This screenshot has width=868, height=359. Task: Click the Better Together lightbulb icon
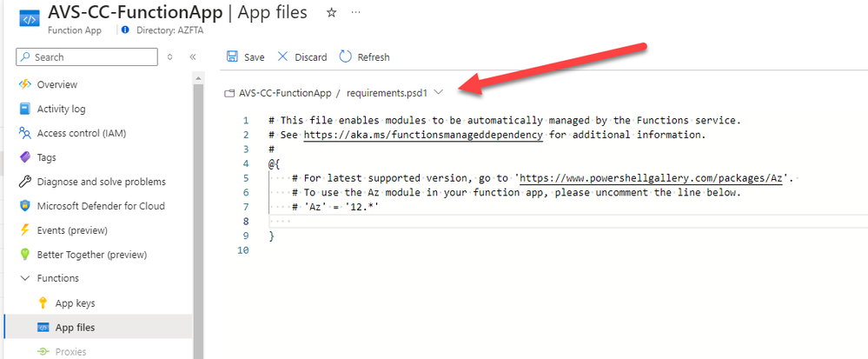pyautogui.click(x=25, y=255)
